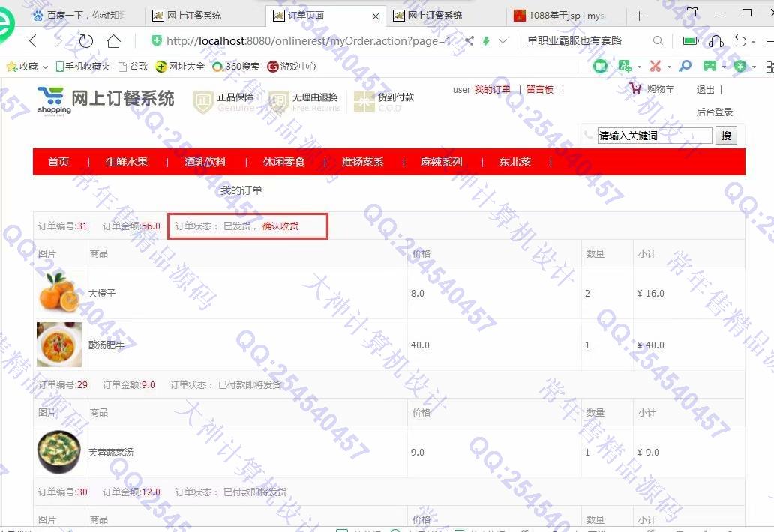Screen dimensions: 774x532
Task: Expand the game controller dropdown arrow
Action: 724,67
